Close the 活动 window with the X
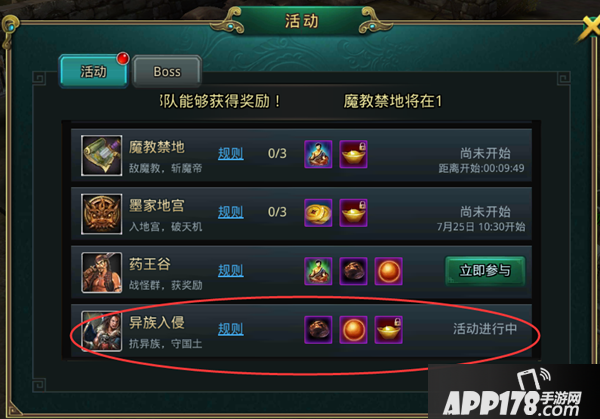Viewport: 600px width, 419px height. tap(590, 29)
